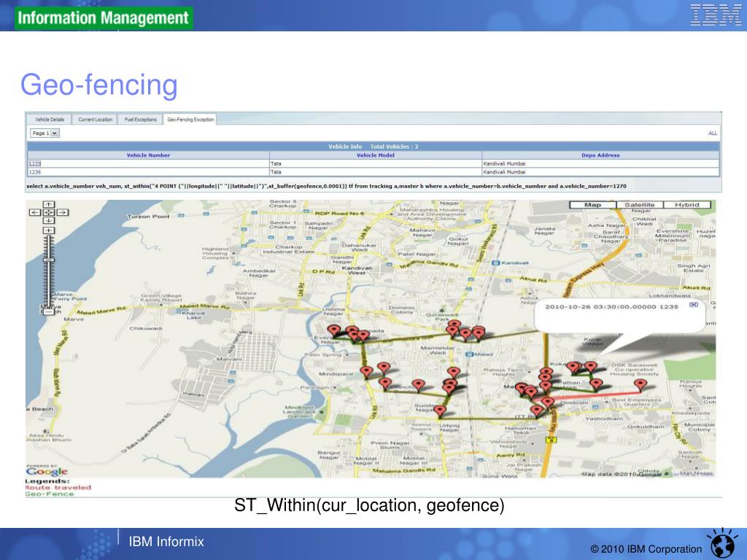Click the topmost marker below Goraswadi Park
Screen dimensions: 747x560
tap(454, 324)
